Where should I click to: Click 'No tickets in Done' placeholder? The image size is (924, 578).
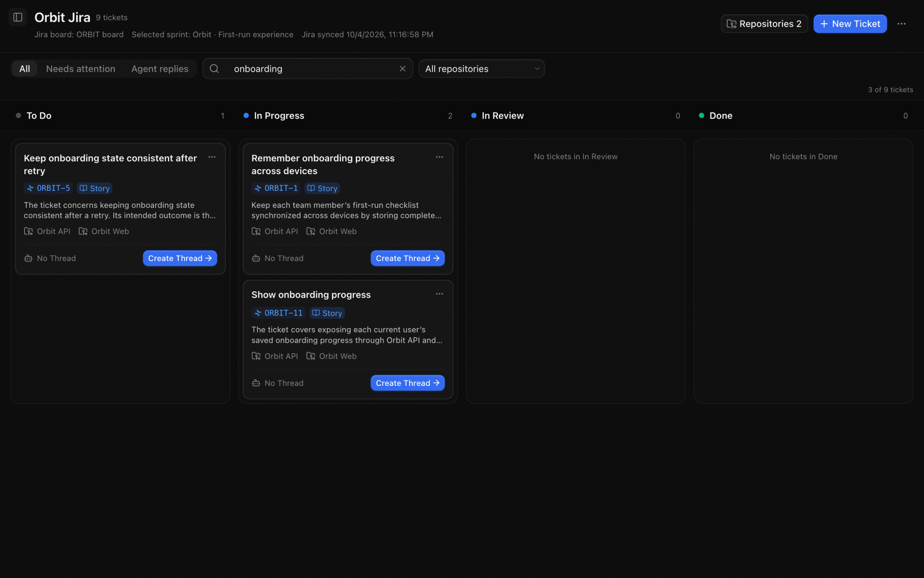(x=803, y=156)
